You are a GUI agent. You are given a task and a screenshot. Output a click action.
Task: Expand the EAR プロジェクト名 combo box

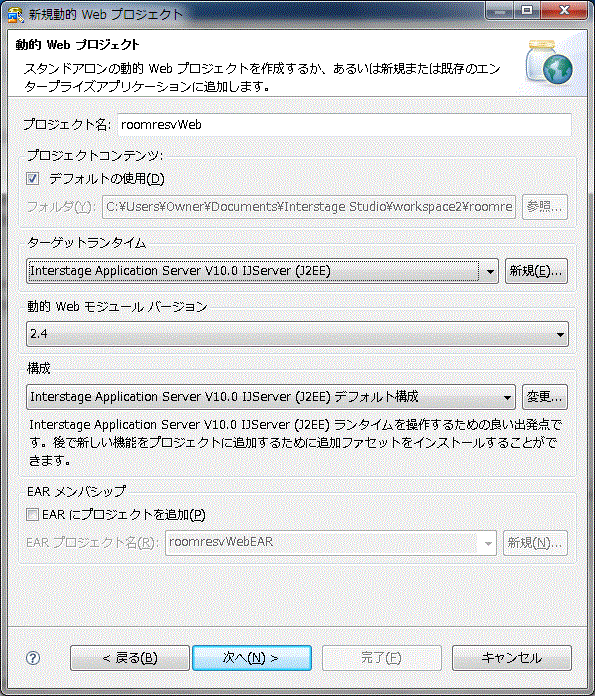(x=330, y=542)
